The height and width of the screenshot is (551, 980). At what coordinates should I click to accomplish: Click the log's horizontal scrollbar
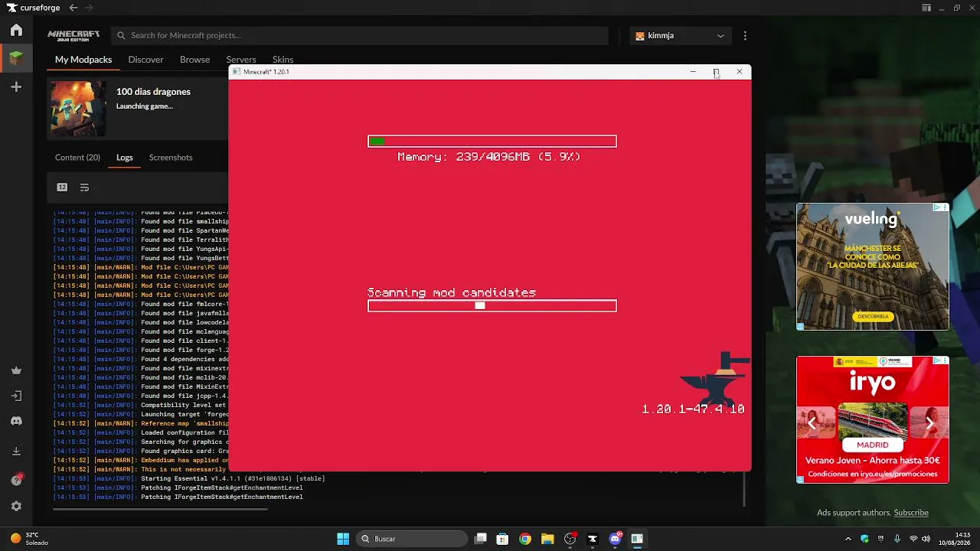(160, 508)
